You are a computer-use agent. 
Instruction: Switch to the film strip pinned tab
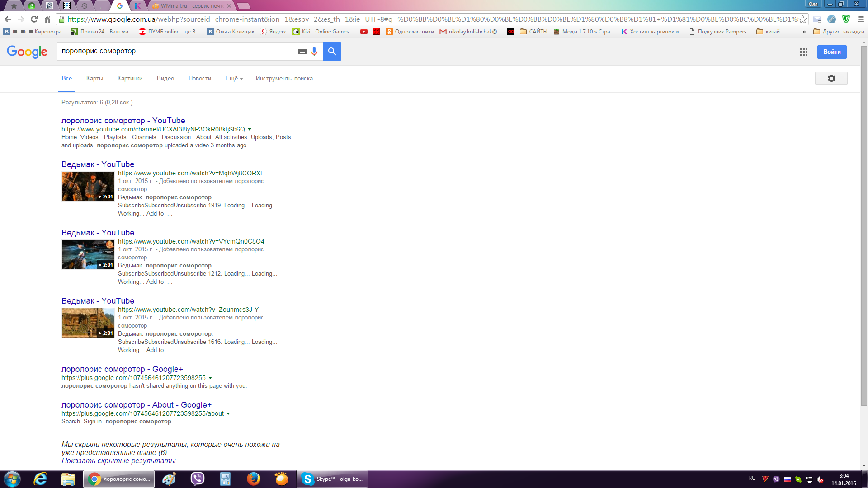pos(67,6)
